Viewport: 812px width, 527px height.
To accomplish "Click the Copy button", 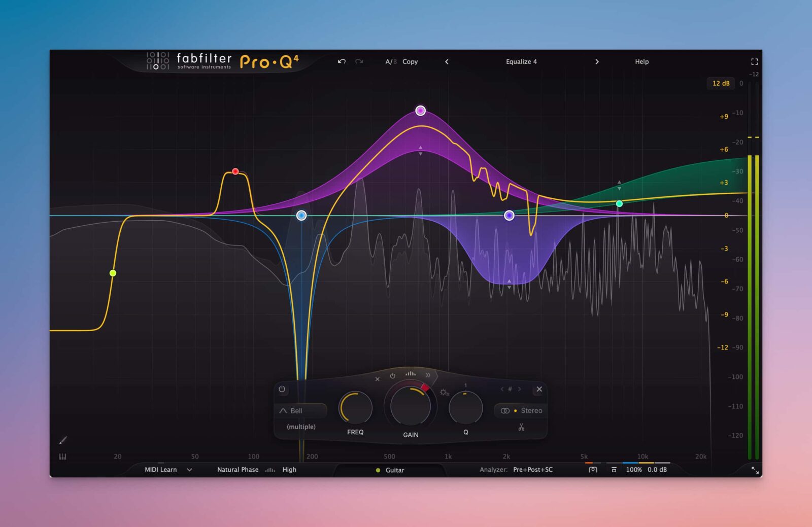I will pos(410,62).
